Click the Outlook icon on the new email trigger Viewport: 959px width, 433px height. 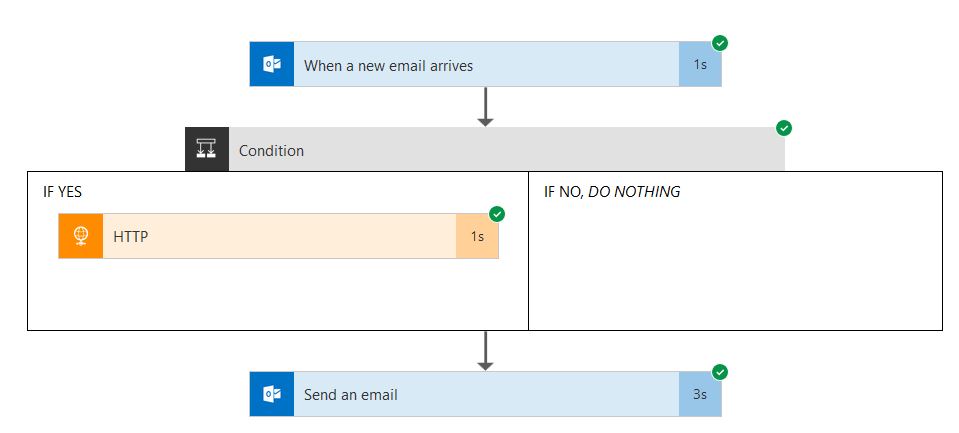click(x=271, y=65)
